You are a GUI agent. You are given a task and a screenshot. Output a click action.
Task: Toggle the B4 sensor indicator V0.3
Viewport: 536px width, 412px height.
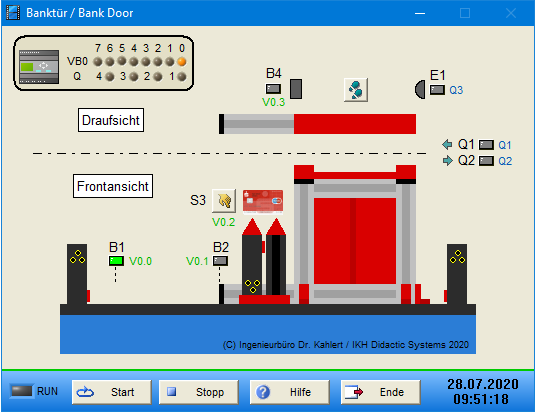click(x=273, y=89)
